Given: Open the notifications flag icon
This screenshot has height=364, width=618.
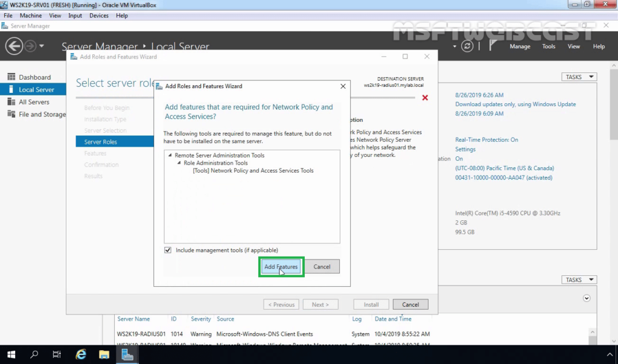Looking at the screenshot, I should 492,46.
